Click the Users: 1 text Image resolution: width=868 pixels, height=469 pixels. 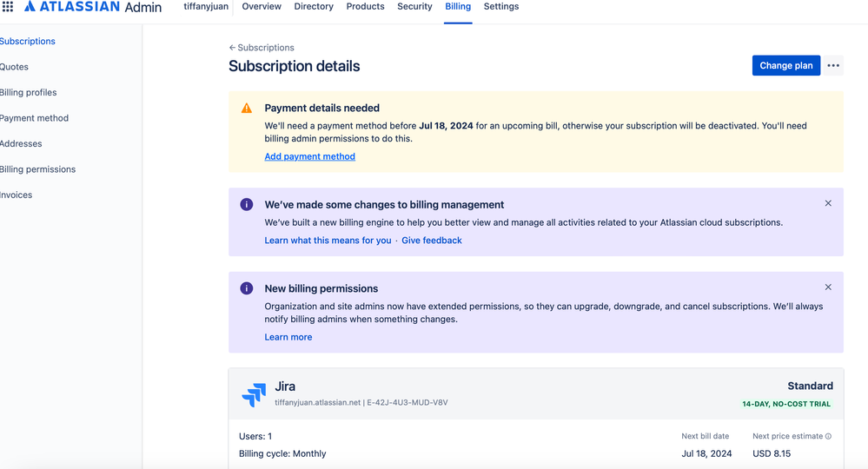click(255, 436)
